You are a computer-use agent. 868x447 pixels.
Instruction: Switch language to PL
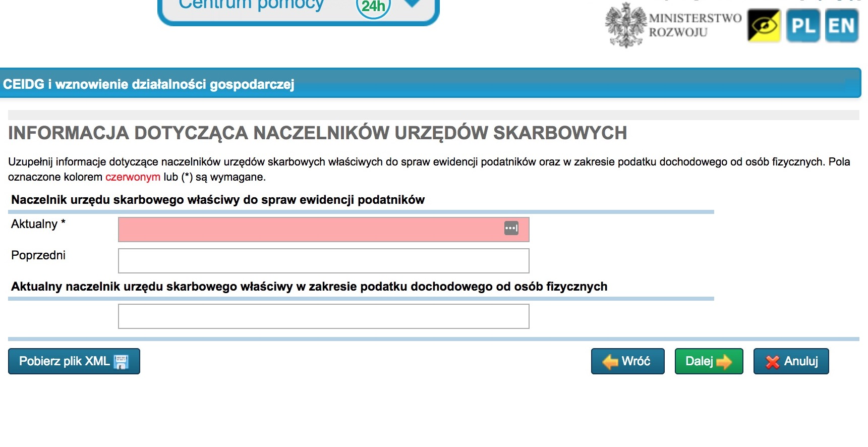(x=802, y=25)
